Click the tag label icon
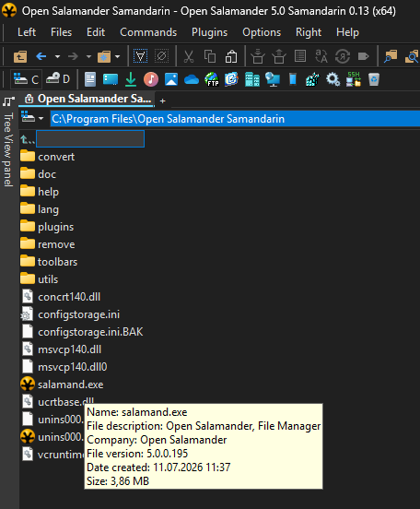 (x=363, y=56)
